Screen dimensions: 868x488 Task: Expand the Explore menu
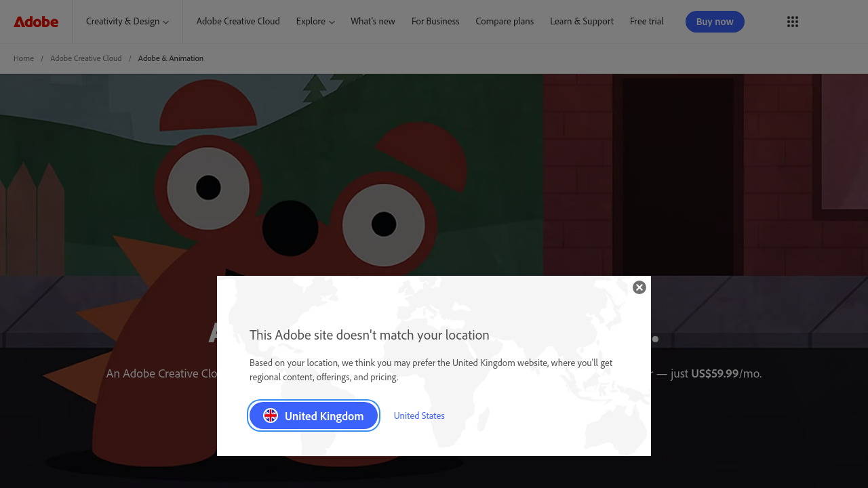(315, 22)
